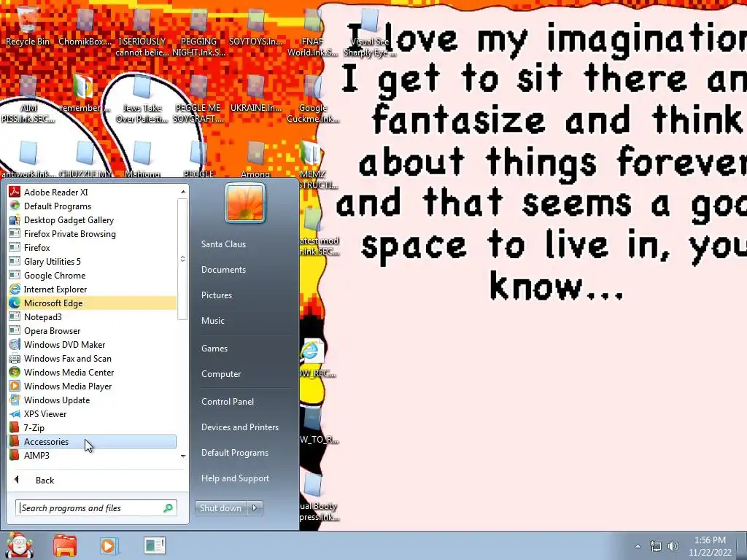Open Documents from Start menu
The width and height of the screenshot is (747, 560).
pyautogui.click(x=223, y=270)
